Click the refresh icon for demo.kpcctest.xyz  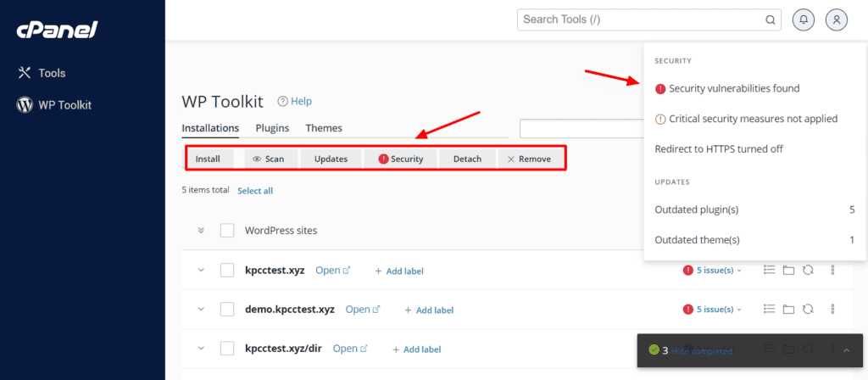click(808, 310)
